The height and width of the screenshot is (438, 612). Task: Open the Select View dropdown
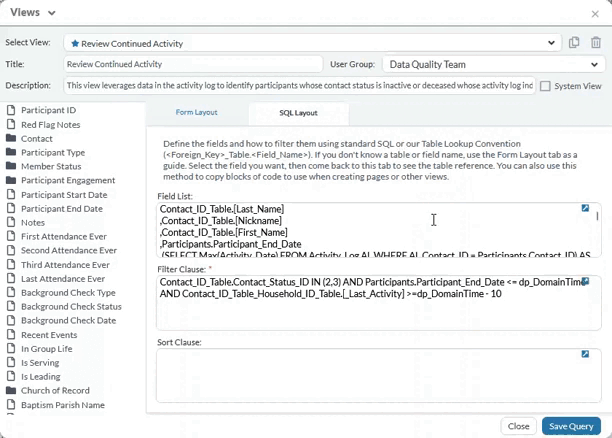(313, 43)
